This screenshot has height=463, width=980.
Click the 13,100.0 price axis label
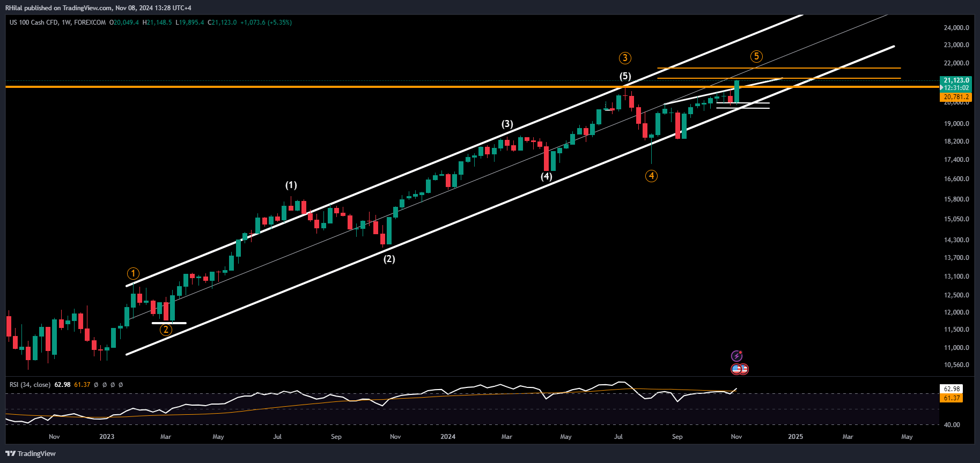[x=956, y=277]
